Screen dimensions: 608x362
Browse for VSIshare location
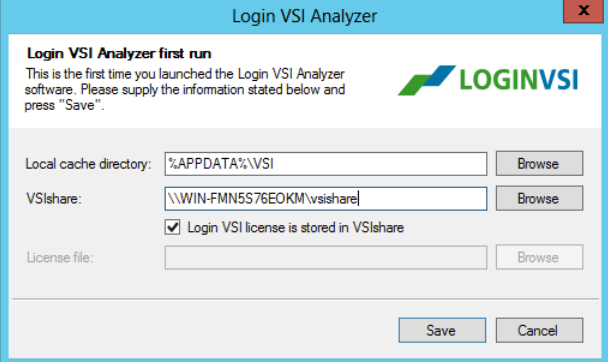[x=539, y=198]
